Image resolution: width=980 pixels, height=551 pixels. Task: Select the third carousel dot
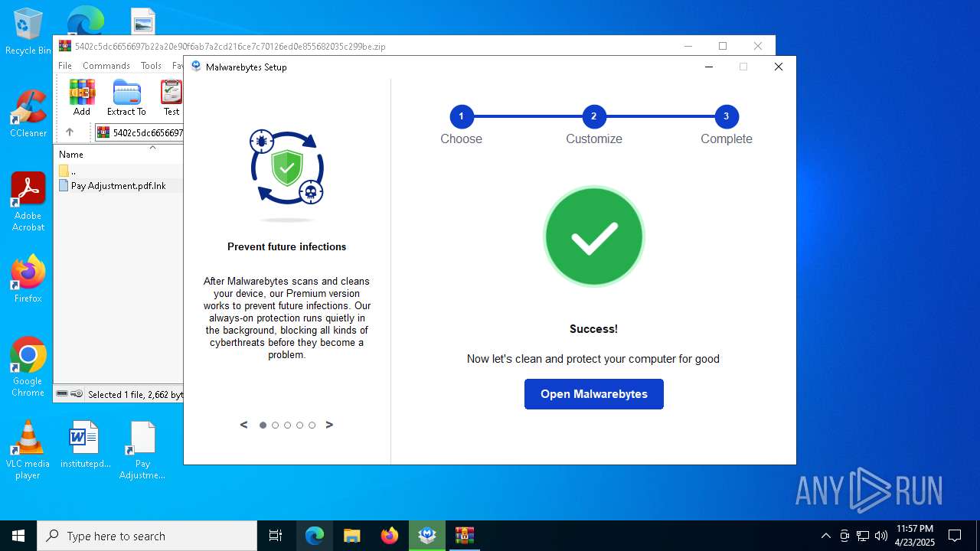[288, 425]
